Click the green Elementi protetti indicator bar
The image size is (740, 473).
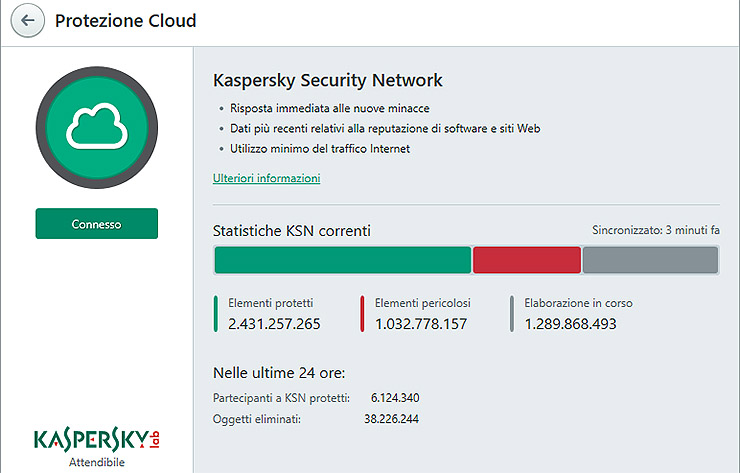pos(215,313)
